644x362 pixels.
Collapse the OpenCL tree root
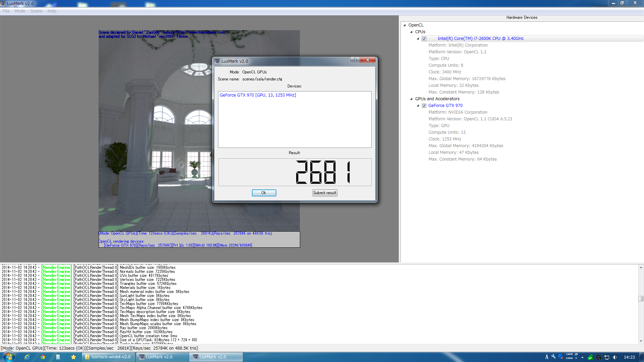coord(405,25)
